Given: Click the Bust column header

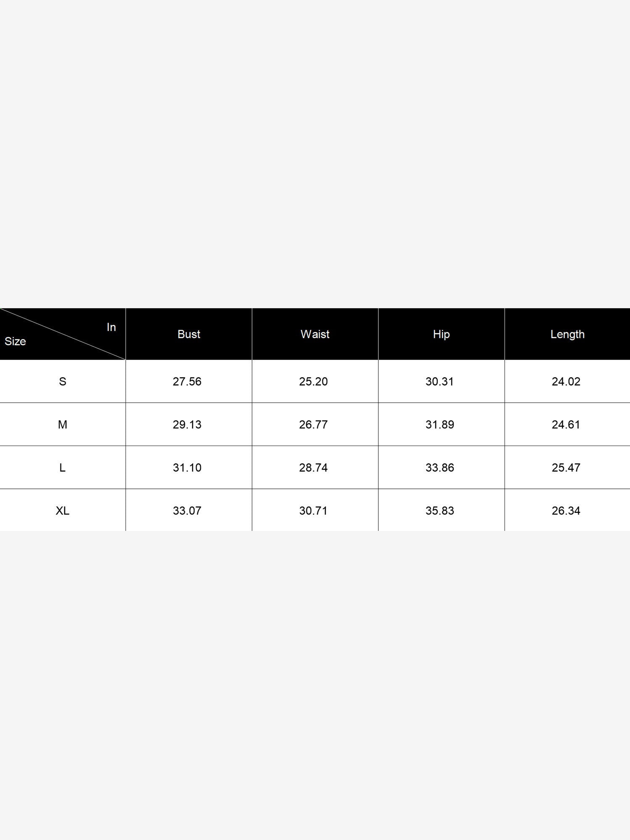Looking at the screenshot, I should [189, 334].
